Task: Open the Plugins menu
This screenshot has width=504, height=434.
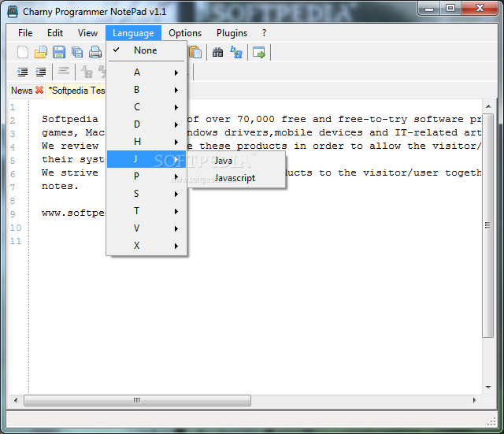Action: click(232, 33)
